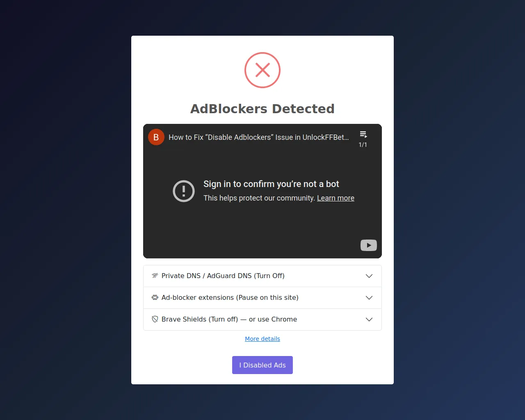Open the video playlist icon
The height and width of the screenshot is (420, 525).
click(363, 135)
